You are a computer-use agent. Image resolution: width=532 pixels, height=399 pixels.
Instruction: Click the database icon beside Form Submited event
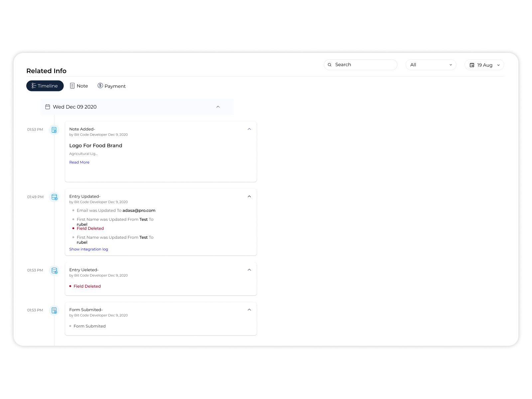[x=54, y=310]
